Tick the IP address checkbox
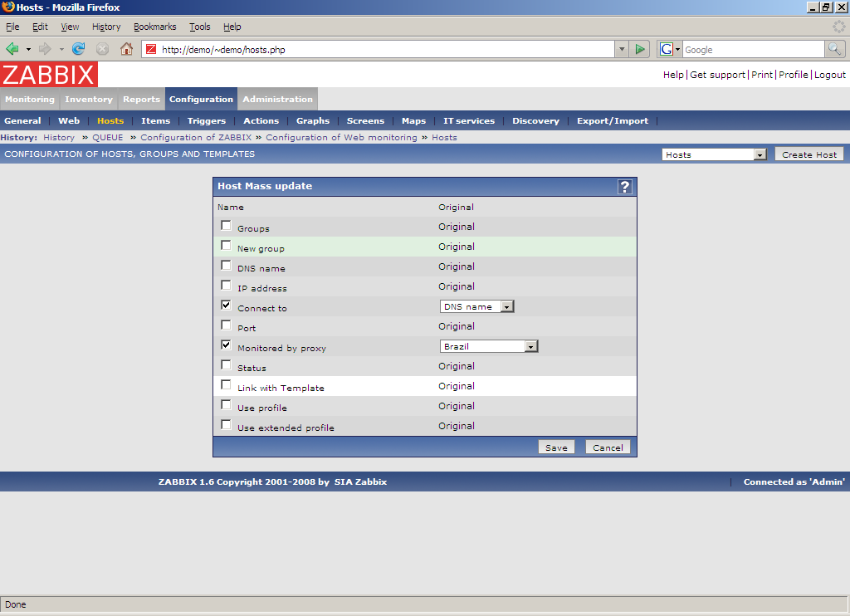 click(226, 286)
